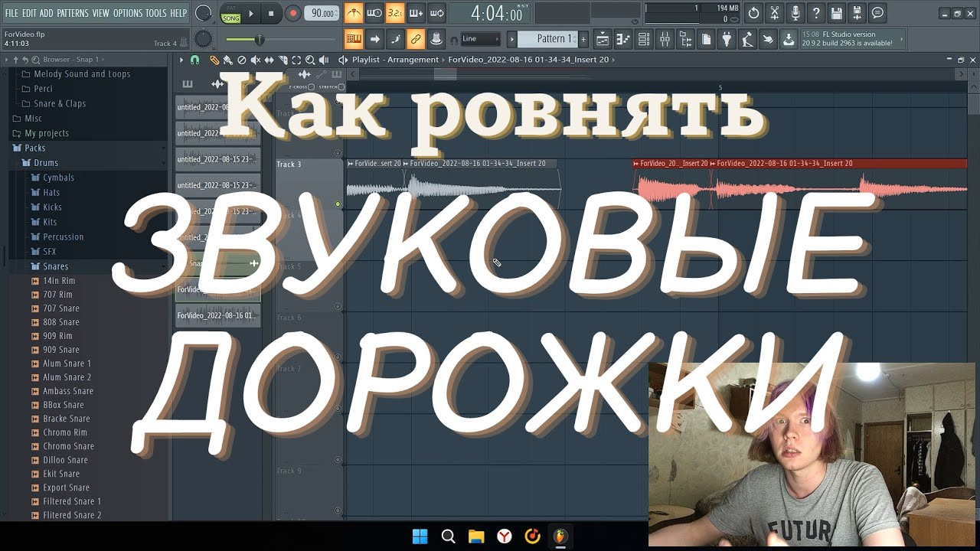Toggle loop recording icon
The image size is (980, 551).
coord(436,13)
